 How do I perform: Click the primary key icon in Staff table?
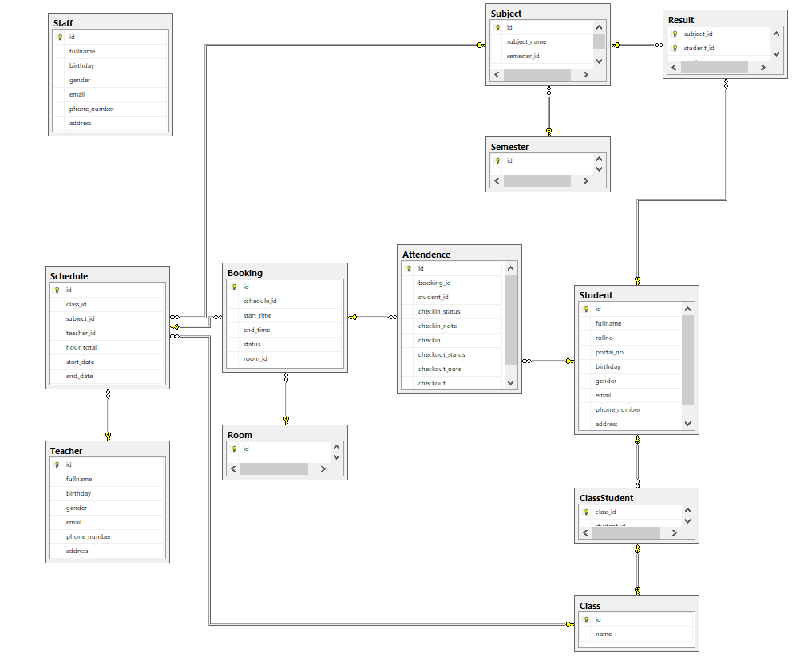[x=60, y=37]
